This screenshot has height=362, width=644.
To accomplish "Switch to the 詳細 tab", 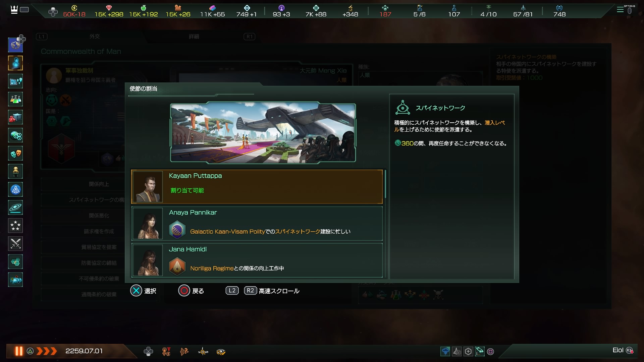I will click(194, 36).
